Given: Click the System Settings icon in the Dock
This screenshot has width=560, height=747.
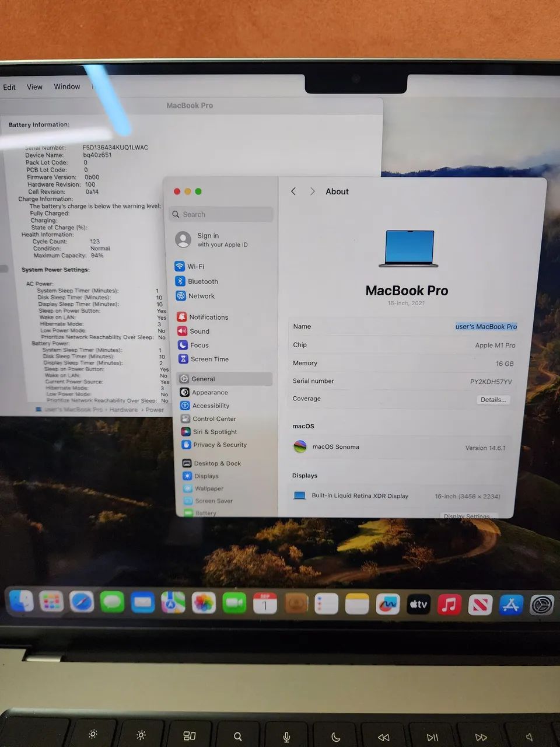Looking at the screenshot, I should (x=541, y=605).
